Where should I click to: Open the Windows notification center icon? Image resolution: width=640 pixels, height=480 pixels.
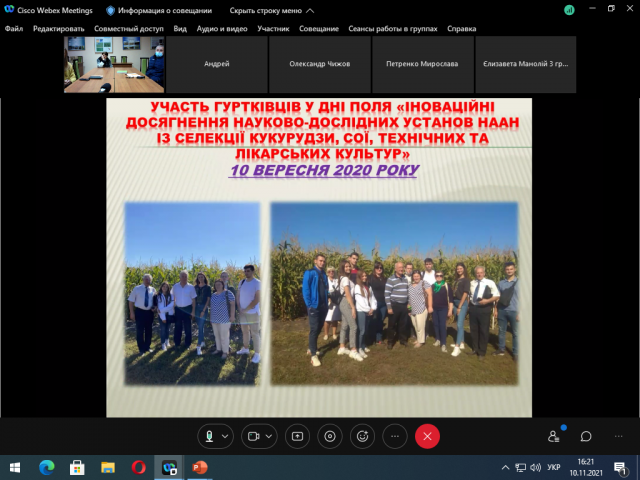(x=620, y=468)
